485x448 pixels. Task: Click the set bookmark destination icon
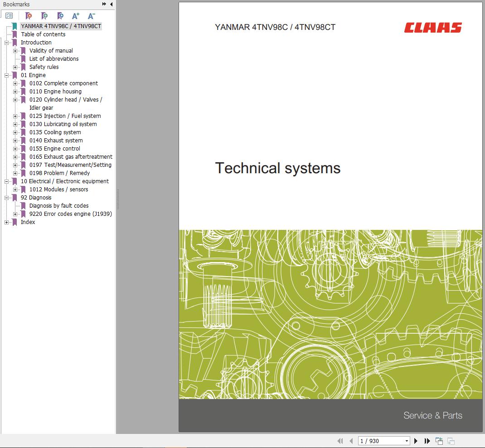click(60, 16)
